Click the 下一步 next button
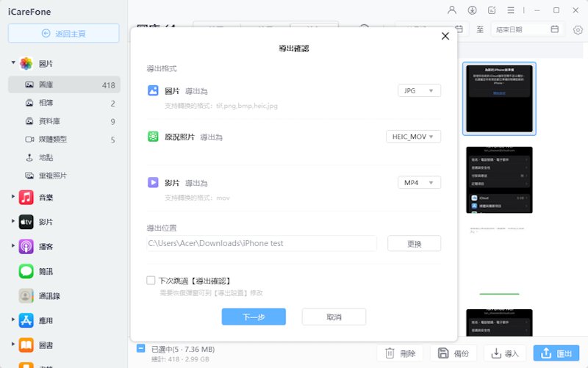Viewport: 588px width, 368px height. (254, 317)
